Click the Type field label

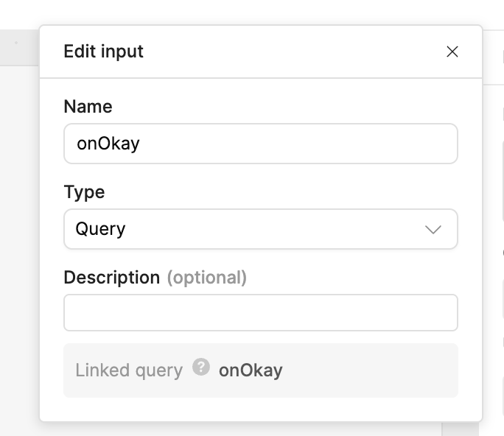click(84, 192)
